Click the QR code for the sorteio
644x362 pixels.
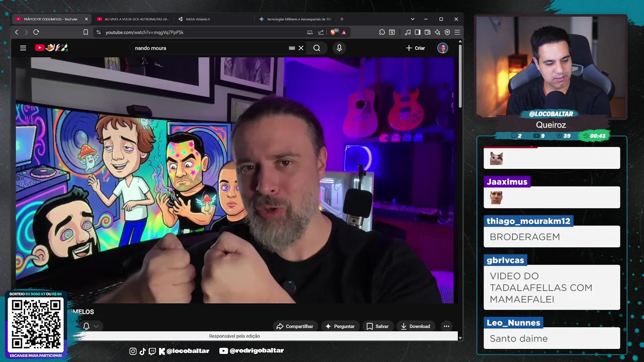point(36,324)
